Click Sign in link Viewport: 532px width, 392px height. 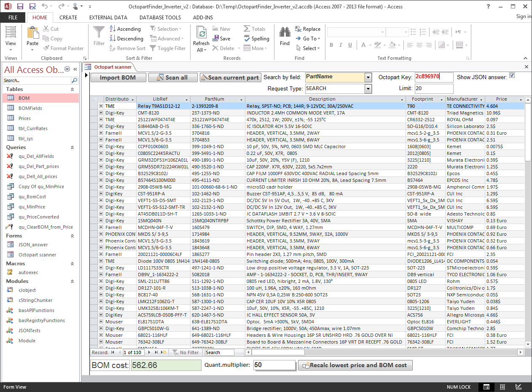click(524, 16)
